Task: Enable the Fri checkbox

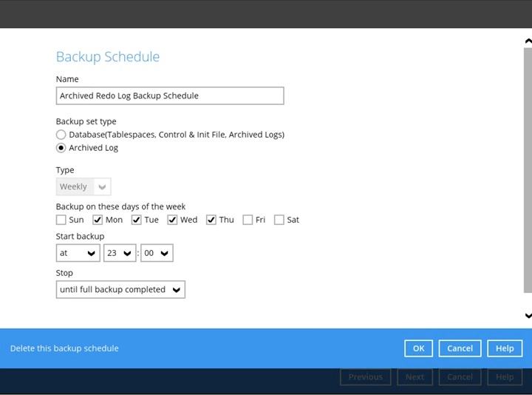Action: [x=248, y=220]
